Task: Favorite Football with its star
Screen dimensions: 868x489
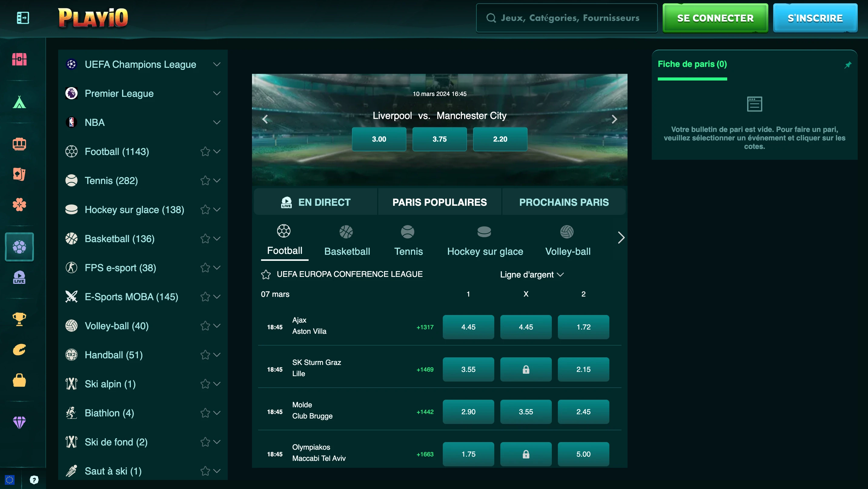Action: pyautogui.click(x=205, y=152)
